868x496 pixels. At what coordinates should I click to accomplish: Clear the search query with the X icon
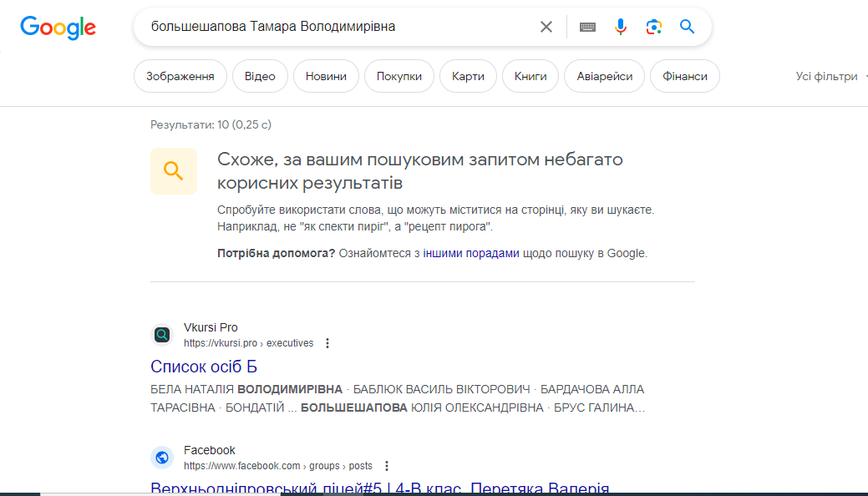pos(546,26)
